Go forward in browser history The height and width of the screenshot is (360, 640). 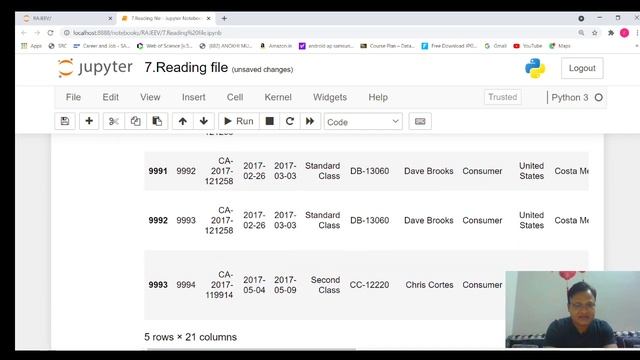pyautogui.click(x=37, y=33)
